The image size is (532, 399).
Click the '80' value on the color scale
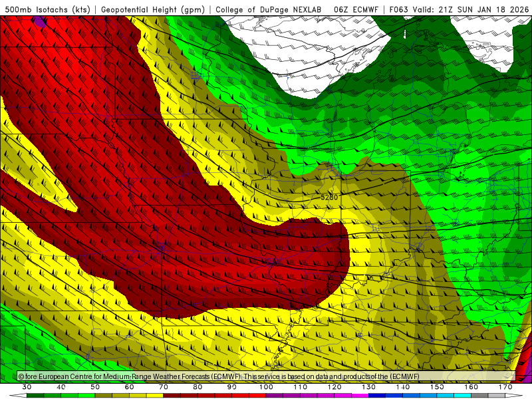point(198,387)
